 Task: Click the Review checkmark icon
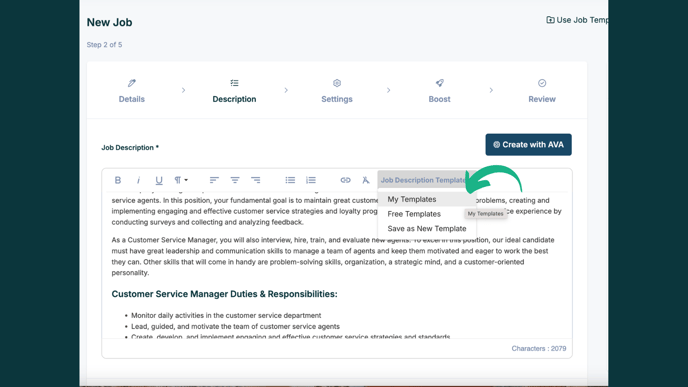(x=542, y=83)
